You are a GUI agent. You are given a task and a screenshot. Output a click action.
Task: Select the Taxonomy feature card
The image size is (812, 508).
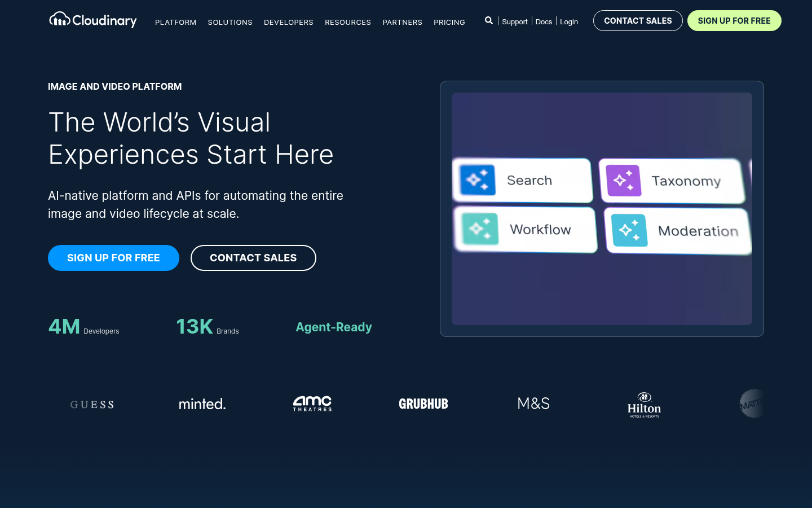click(x=672, y=181)
